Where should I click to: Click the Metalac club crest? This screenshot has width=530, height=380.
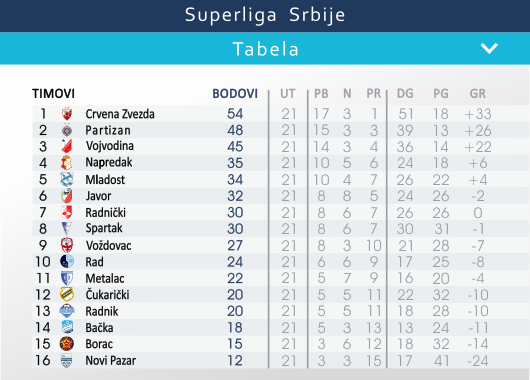click(67, 278)
